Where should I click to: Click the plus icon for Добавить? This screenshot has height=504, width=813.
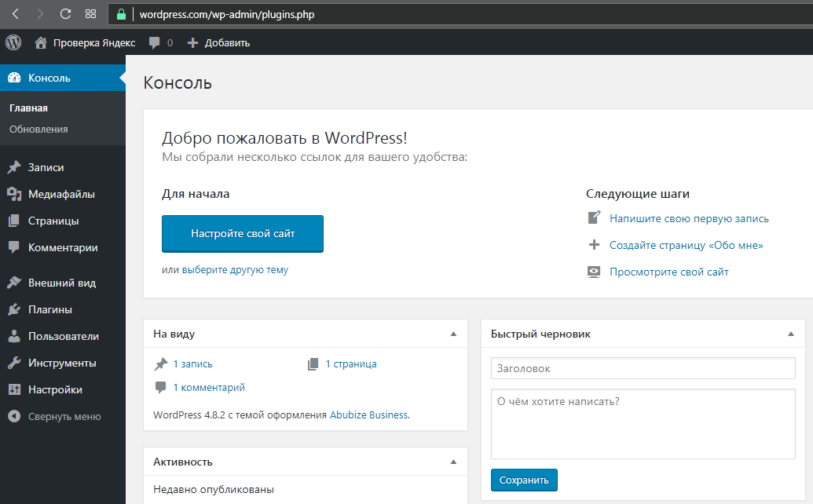click(192, 42)
